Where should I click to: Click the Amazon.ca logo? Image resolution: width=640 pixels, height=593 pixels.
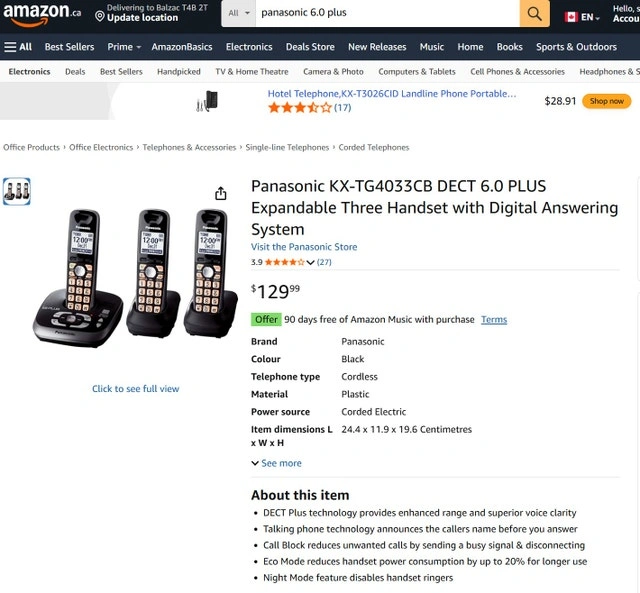(x=42, y=13)
